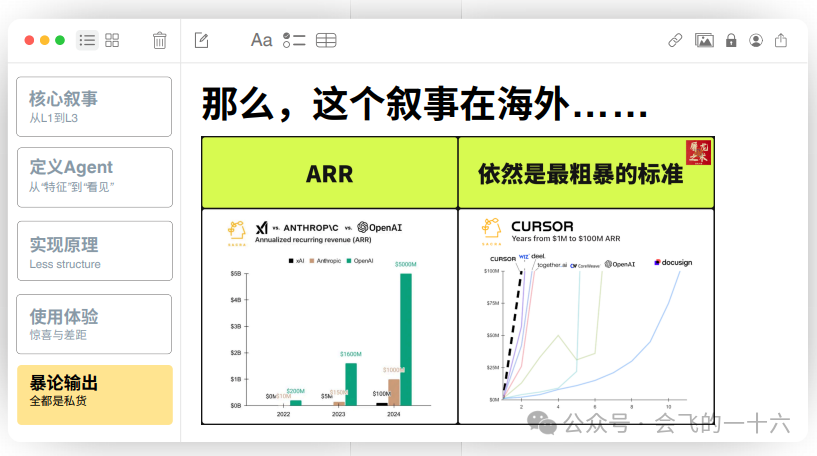Share the note with share icon
The width and height of the screenshot is (817, 456).
[x=781, y=40]
